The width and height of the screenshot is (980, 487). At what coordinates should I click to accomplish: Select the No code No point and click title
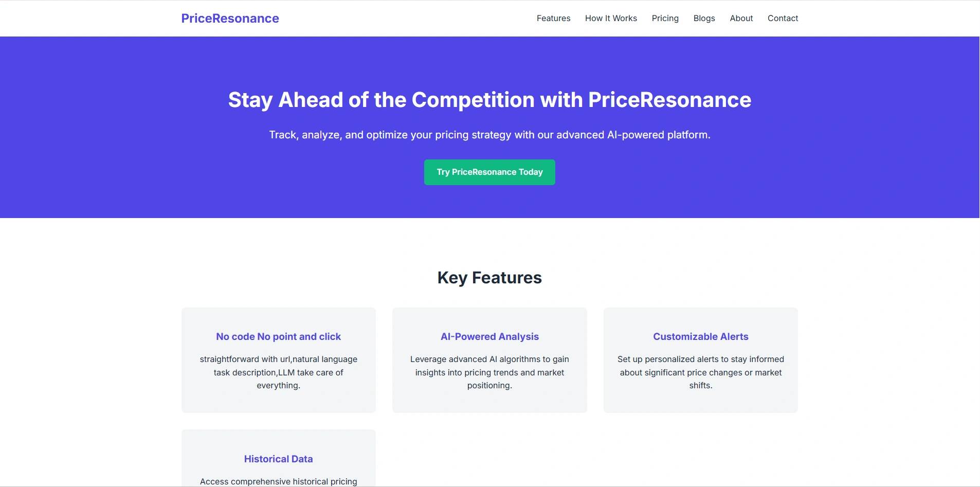[x=278, y=337]
